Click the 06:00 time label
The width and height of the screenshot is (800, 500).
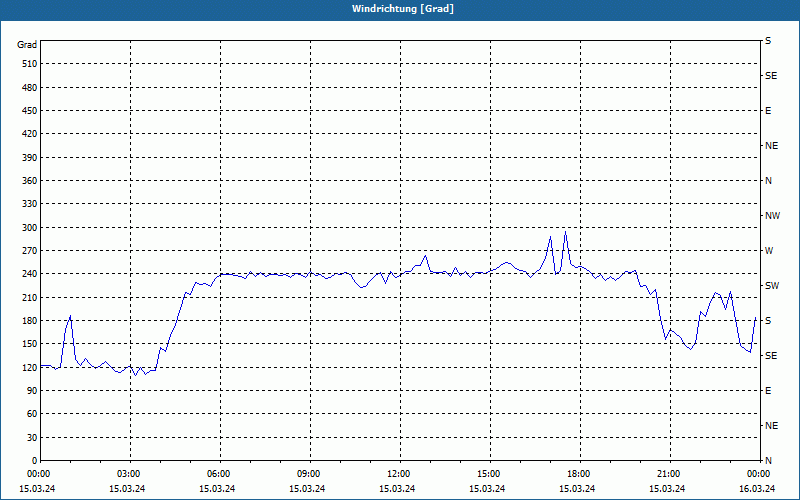(x=220, y=474)
